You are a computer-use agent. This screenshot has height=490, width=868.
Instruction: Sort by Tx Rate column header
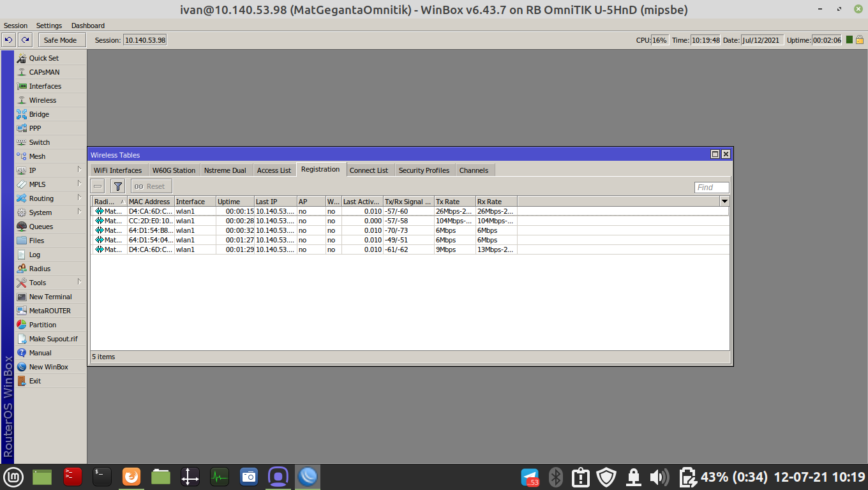pyautogui.click(x=454, y=201)
